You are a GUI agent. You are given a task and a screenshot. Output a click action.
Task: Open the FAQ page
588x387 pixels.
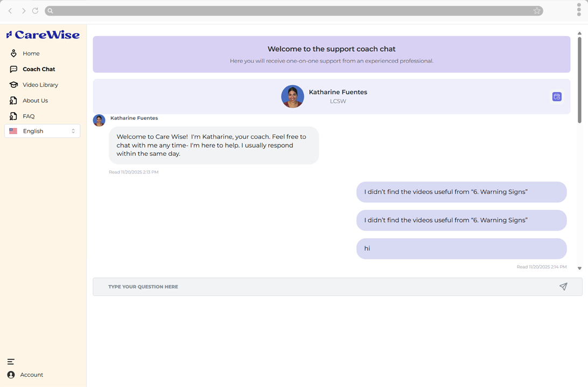point(29,116)
